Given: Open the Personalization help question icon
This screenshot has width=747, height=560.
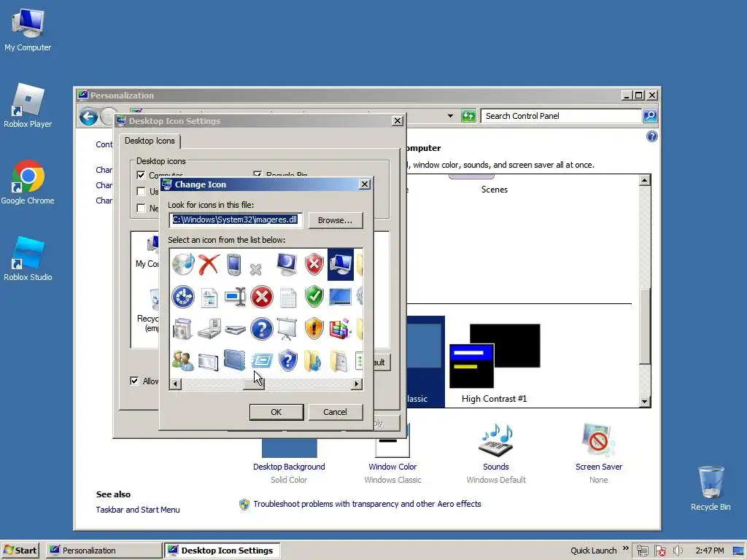Looking at the screenshot, I should (x=651, y=136).
